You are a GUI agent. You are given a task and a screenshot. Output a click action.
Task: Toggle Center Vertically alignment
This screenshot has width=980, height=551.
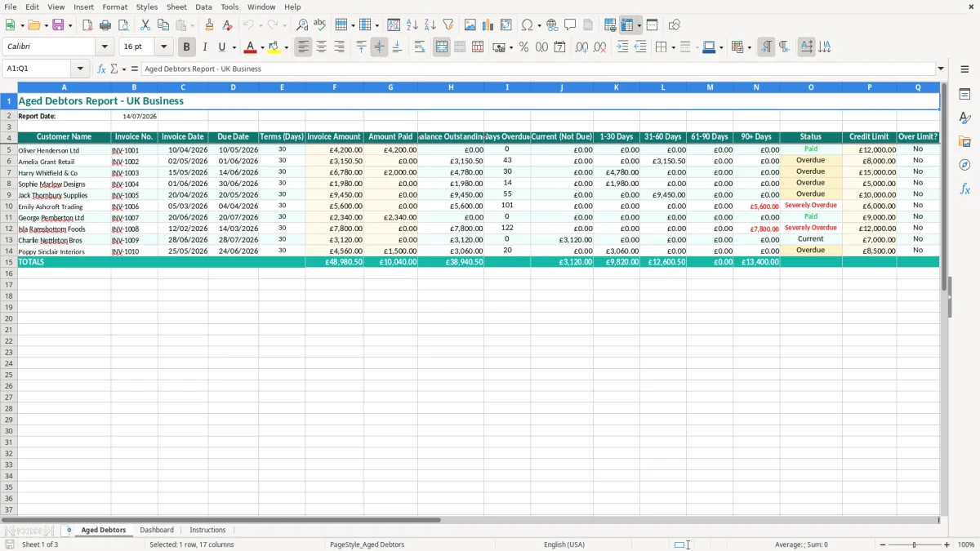[379, 47]
